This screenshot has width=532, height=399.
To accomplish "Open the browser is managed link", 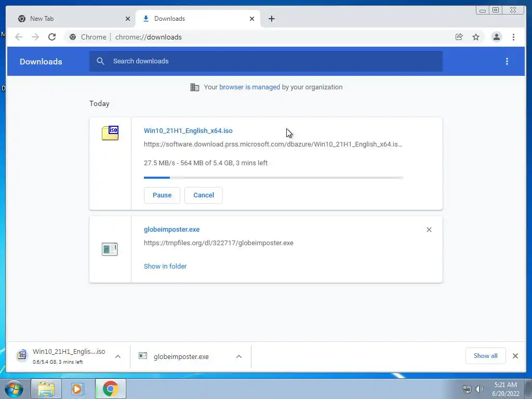I will coord(249,87).
